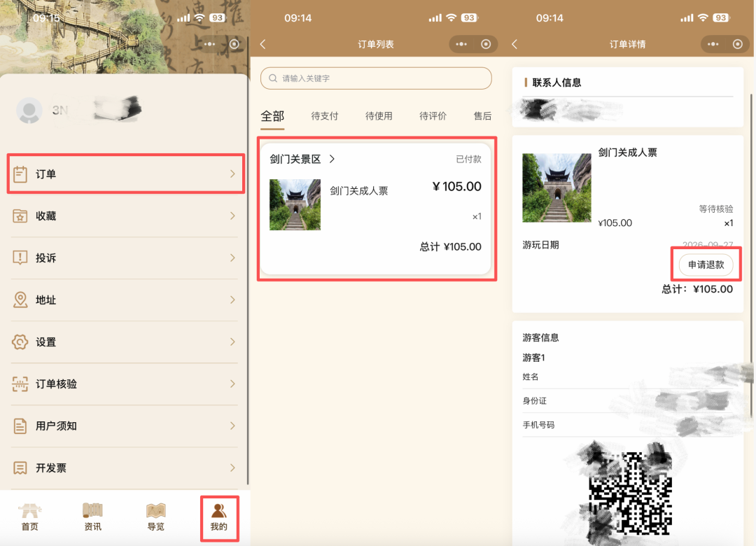Click the user avatar in profile screen
The image size is (756, 546).
pyautogui.click(x=29, y=111)
